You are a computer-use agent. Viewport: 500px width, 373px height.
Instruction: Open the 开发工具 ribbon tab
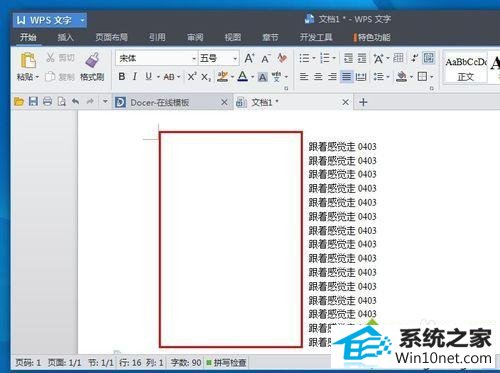[316, 37]
